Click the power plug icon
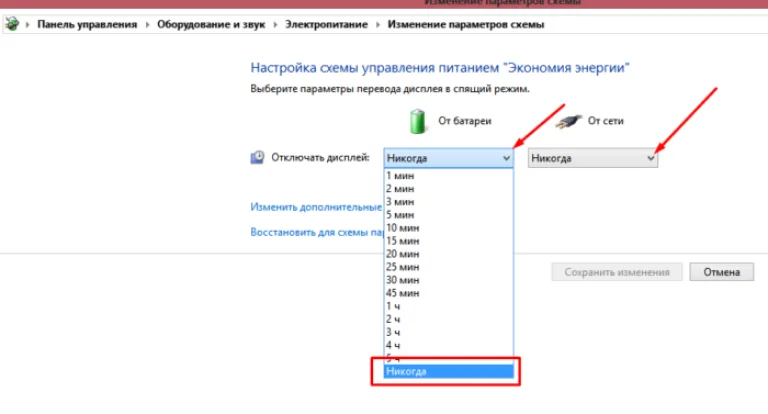Viewport: 768px width, 414px height. [x=568, y=121]
